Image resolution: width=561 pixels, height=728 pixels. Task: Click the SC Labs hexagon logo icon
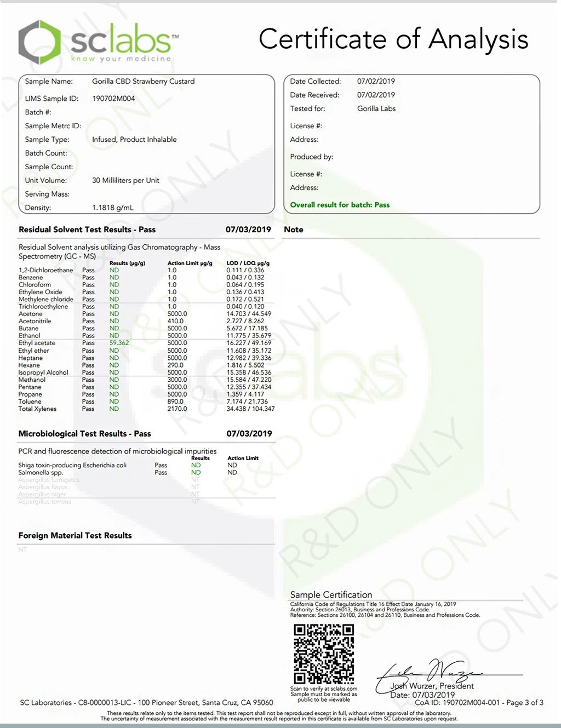(39, 42)
